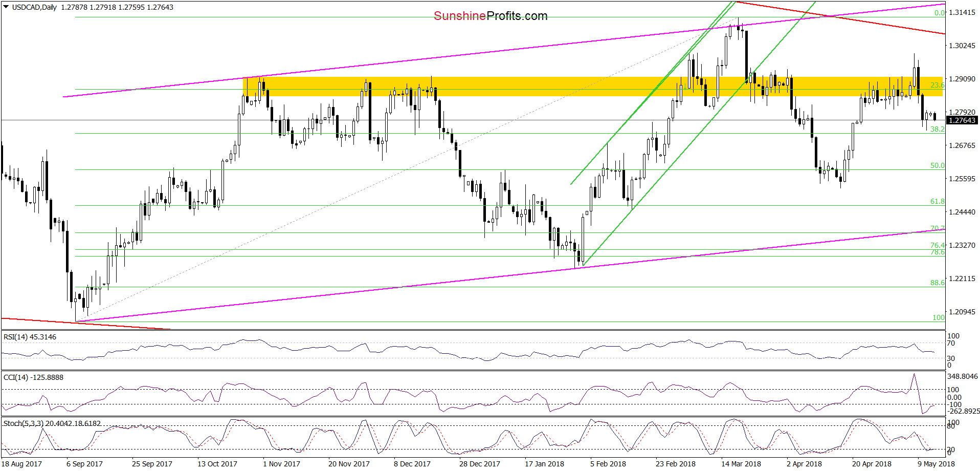Click the 1.22115 price axis label
The height and width of the screenshot is (471, 980).
[x=962, y=279]
